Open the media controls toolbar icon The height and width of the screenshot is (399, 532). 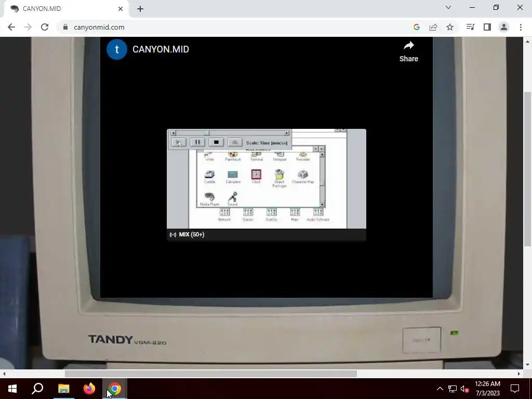pos(470,27)
